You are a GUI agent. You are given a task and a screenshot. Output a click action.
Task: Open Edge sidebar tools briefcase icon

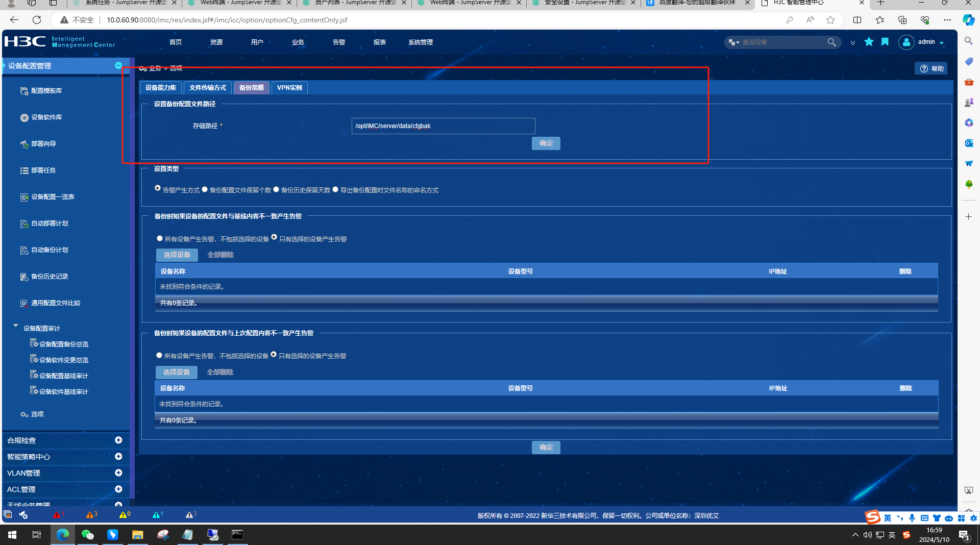[x=968, y=82]
